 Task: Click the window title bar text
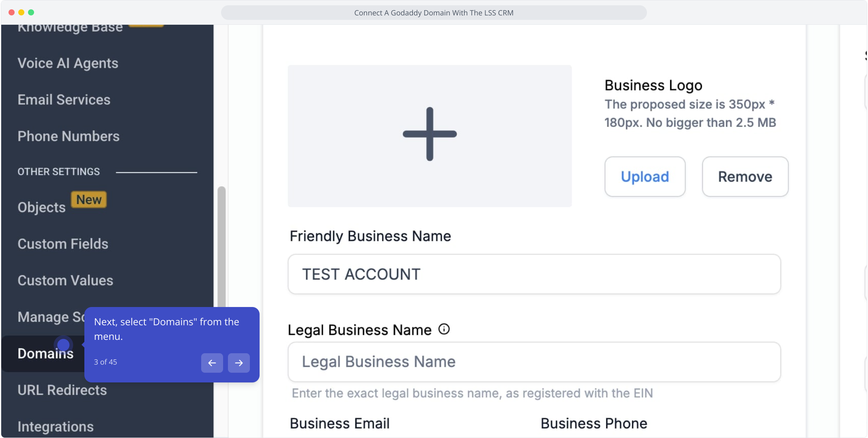tap(434, 13)
